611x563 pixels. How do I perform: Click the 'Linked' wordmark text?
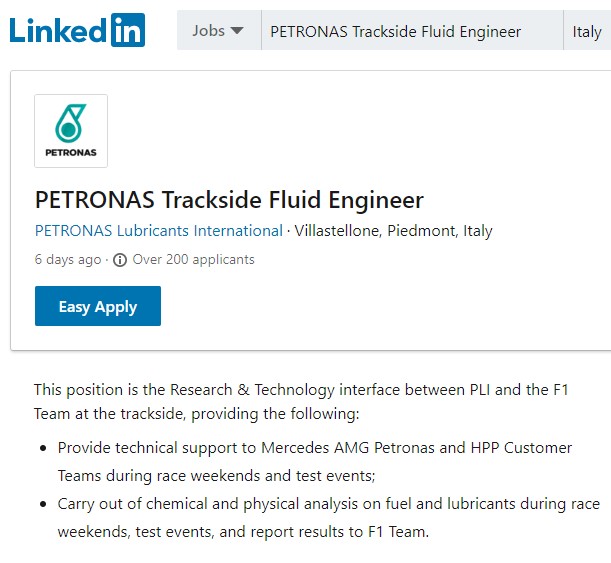(x=58, y=30)
